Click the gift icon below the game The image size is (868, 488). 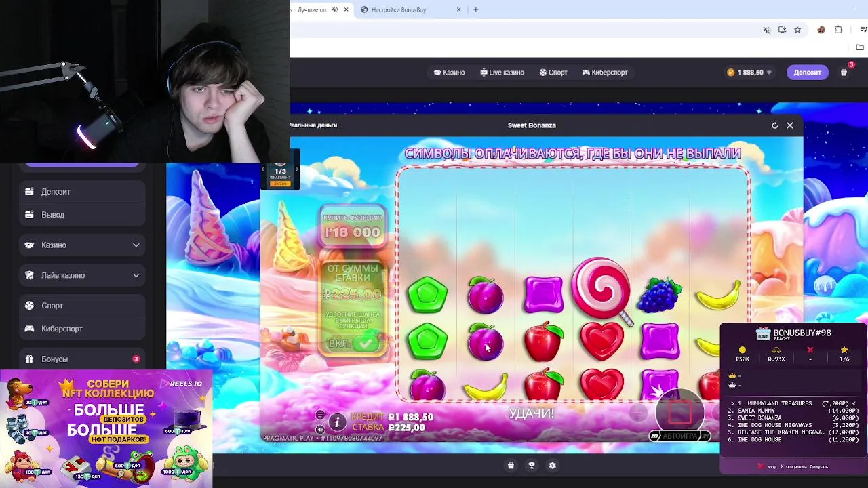(511, 466)
